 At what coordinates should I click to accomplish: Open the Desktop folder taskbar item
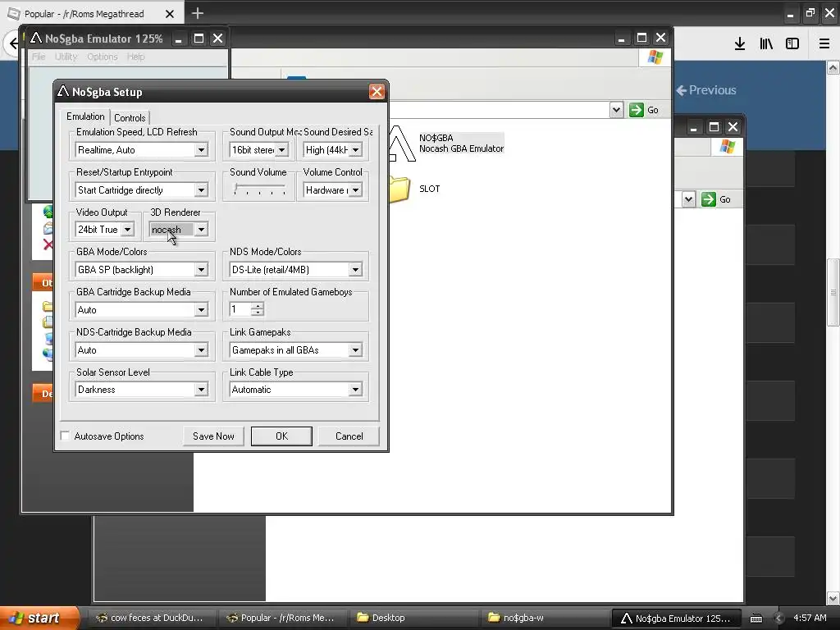click(413, 618)
